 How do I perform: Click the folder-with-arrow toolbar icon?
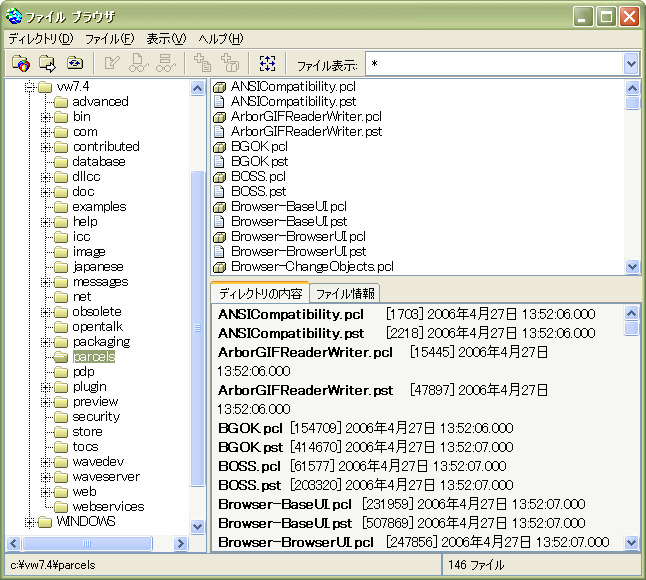(x=47, y=64)
